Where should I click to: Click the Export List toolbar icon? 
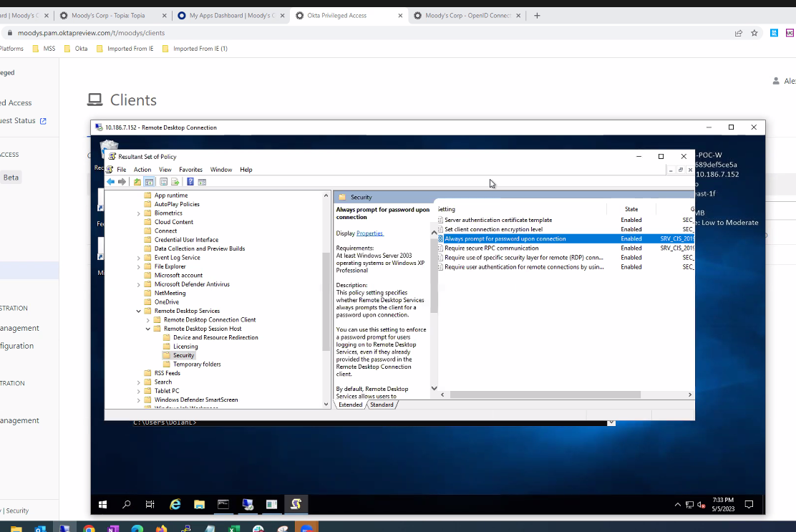point(175,182)
